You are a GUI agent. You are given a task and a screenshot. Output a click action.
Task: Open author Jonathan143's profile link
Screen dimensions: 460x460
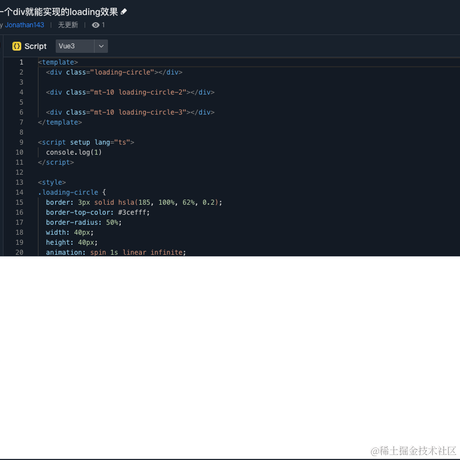[x=24, y=25]
